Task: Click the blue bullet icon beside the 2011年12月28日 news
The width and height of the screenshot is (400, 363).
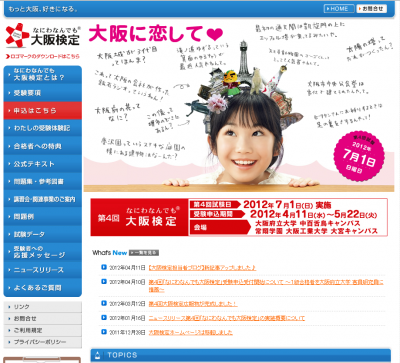Action: point(104,332)
